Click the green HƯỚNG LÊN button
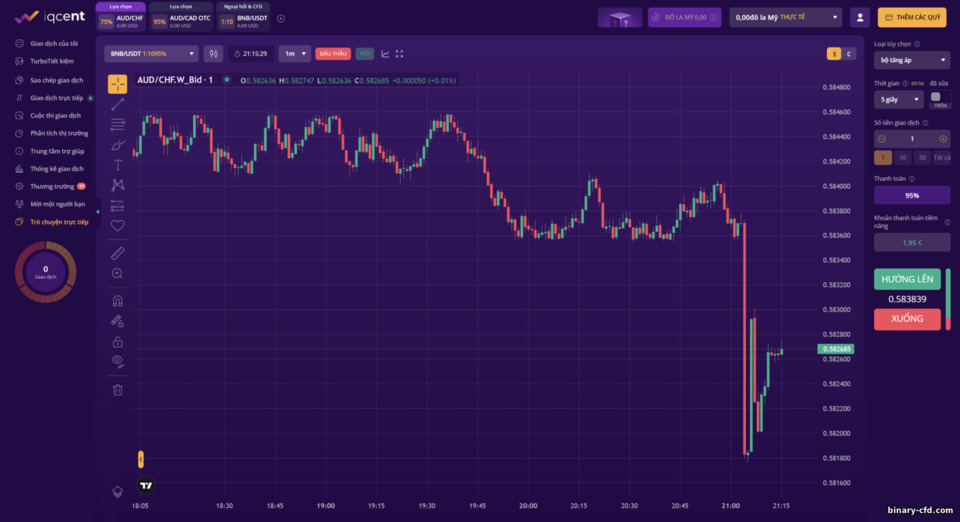The width and height of the screenshot is (960, 522). 907,279
